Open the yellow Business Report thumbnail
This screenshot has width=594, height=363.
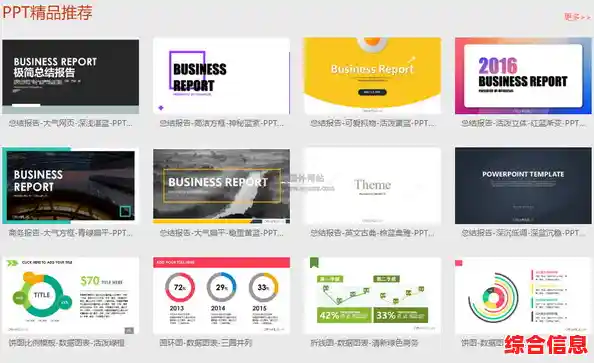[x=372, y=76]
